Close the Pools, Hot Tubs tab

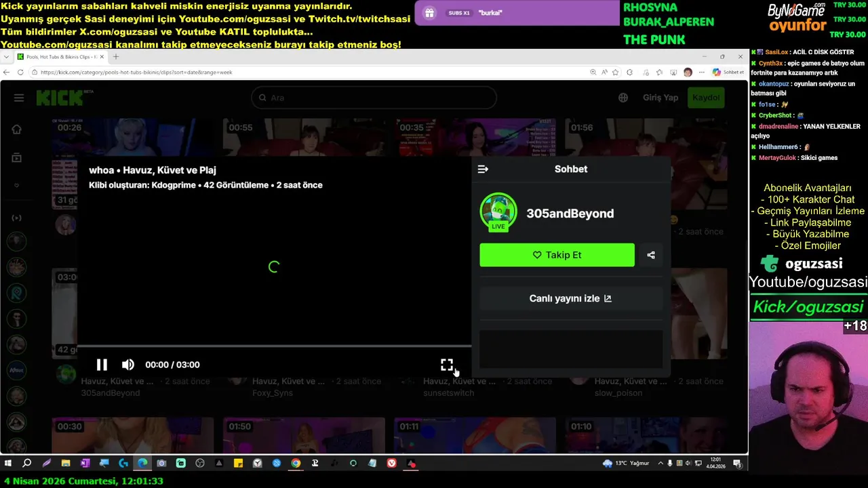tap(102, 57)
